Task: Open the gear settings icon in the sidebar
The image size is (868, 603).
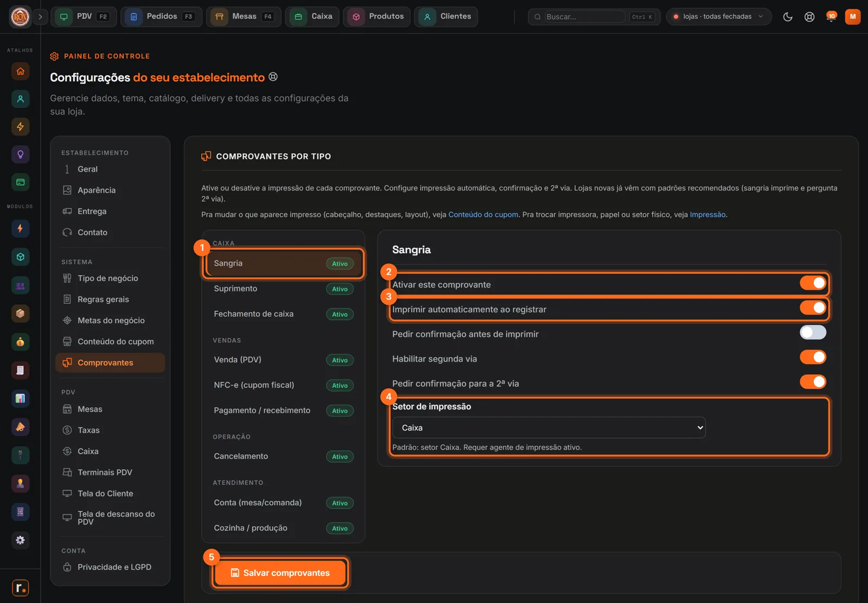Action: (x=20, y=540)
